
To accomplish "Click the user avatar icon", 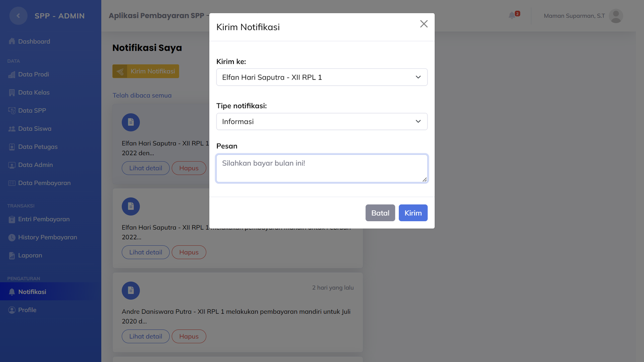I will tap(615, 16).
